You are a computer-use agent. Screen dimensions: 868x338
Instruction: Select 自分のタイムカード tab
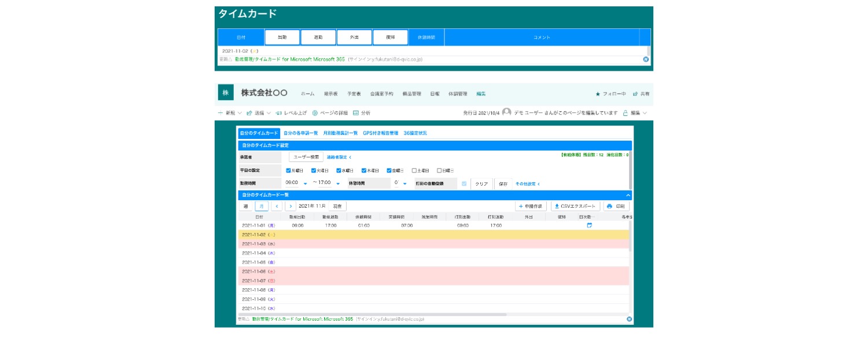coord(259,133)
